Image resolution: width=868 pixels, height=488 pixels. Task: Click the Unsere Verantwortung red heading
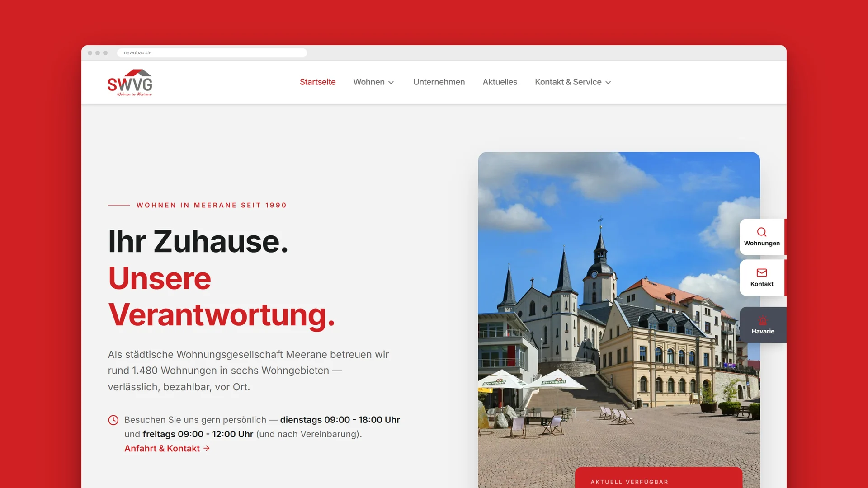[x=222, y=296]
